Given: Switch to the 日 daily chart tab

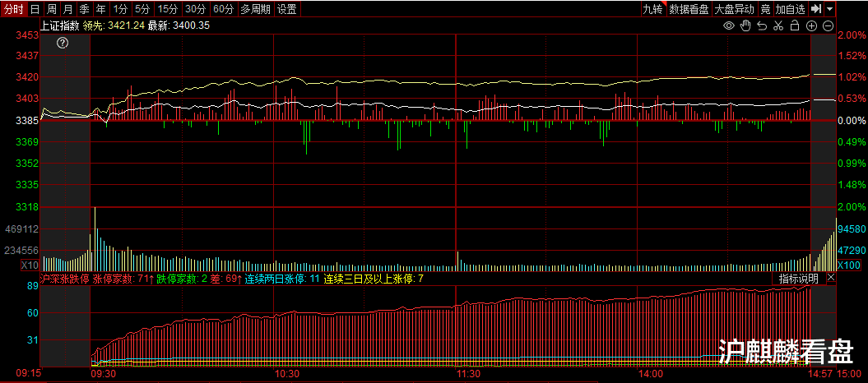Looking at the screenshot, I should pyautogui.click(x=35, y=9).
